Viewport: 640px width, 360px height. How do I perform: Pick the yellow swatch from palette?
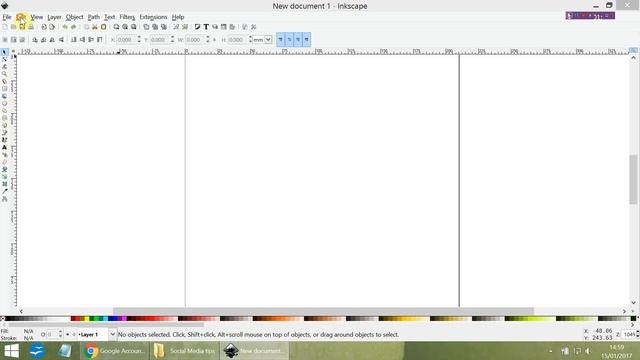(x=87, y=319)
